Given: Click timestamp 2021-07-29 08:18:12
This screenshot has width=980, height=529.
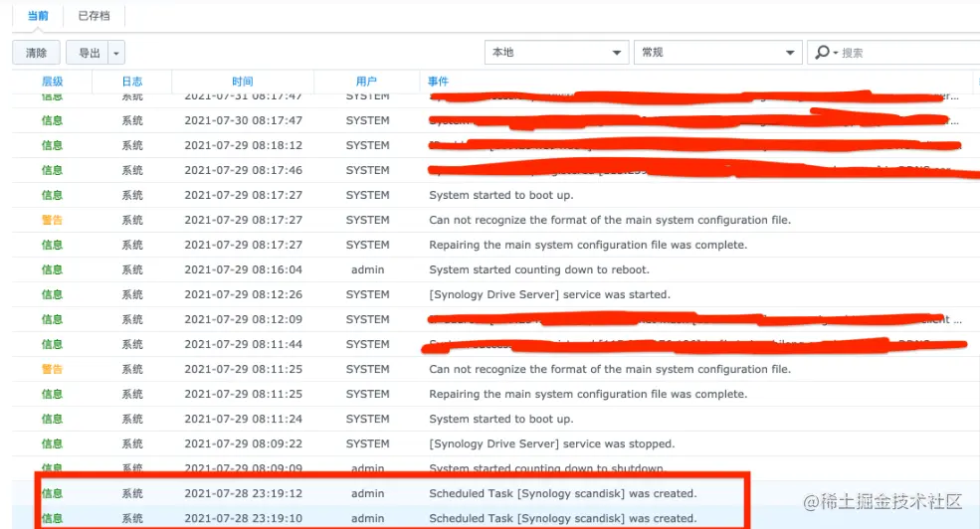Looking at the screenshot, I should 243,145.
